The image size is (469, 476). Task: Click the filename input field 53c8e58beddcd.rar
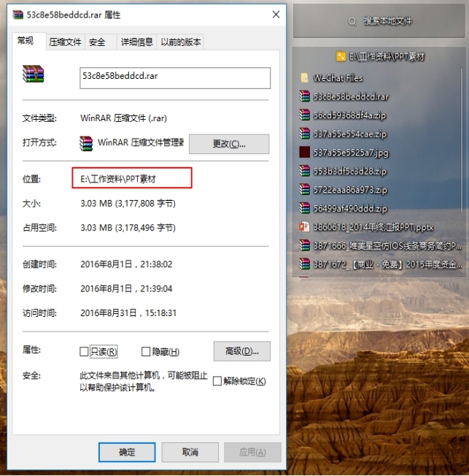(x=175, y=78)
